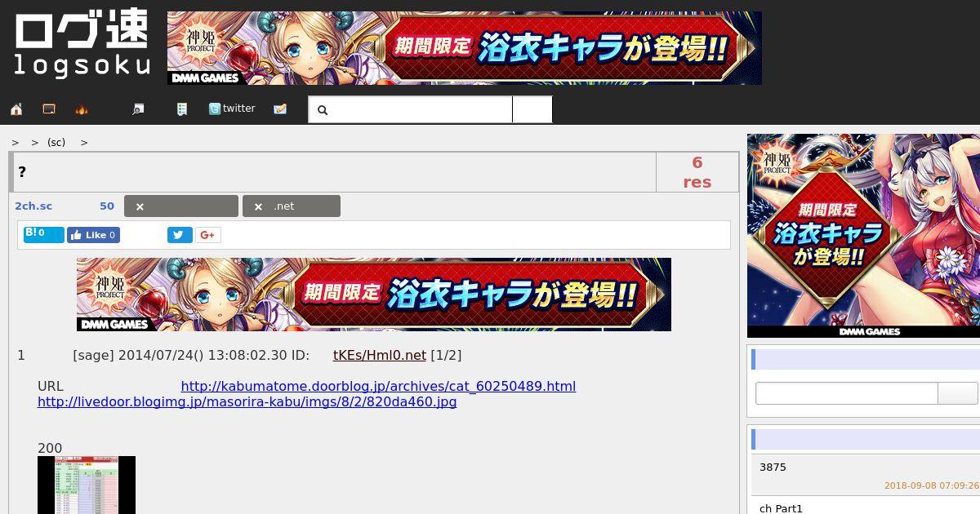Click into the sidebar search text field

coord(846,393)
